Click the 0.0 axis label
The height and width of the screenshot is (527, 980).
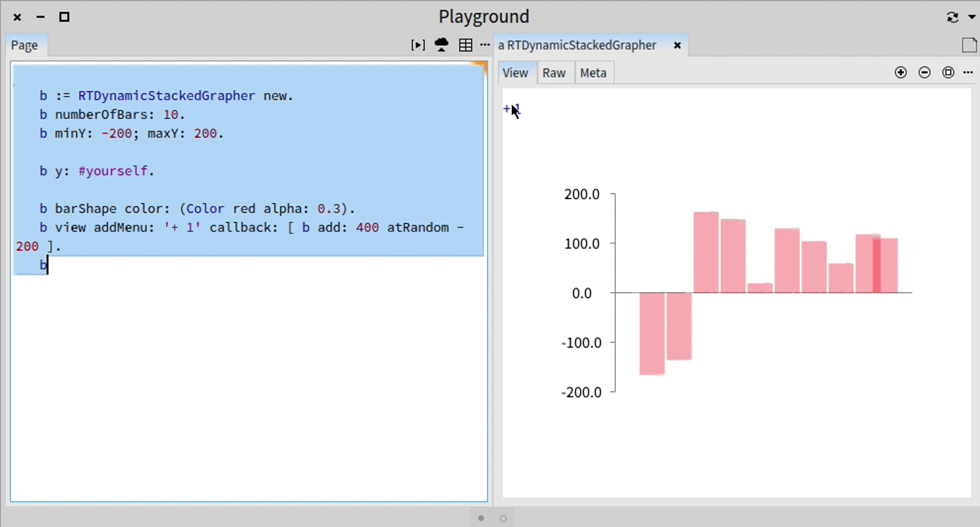point(582,293)
